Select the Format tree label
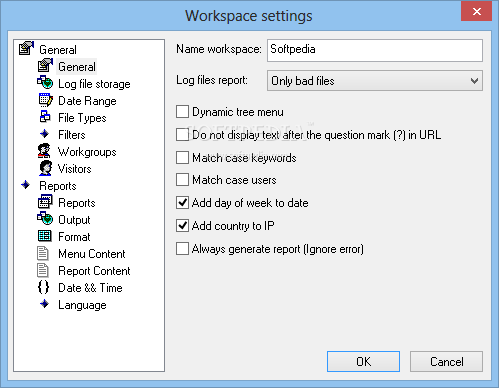The width and height of the screenshot is (499, 388). (74, 237)
